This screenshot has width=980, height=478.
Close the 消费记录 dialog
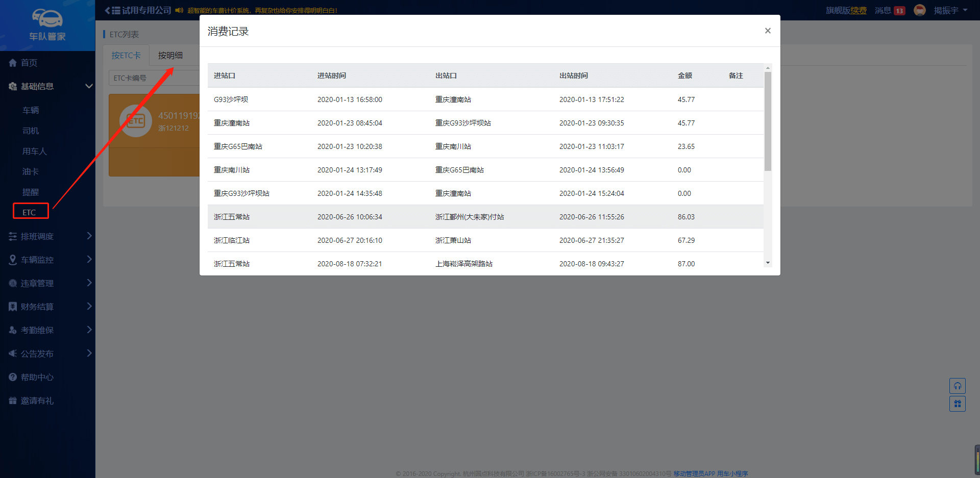767,31
